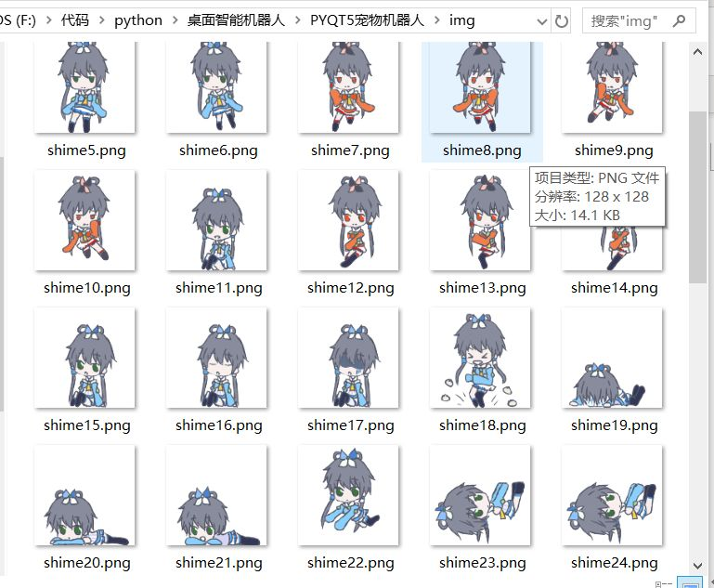Click the shime12.png file name
Screen dimensions: 714x588
click(351, 288)
